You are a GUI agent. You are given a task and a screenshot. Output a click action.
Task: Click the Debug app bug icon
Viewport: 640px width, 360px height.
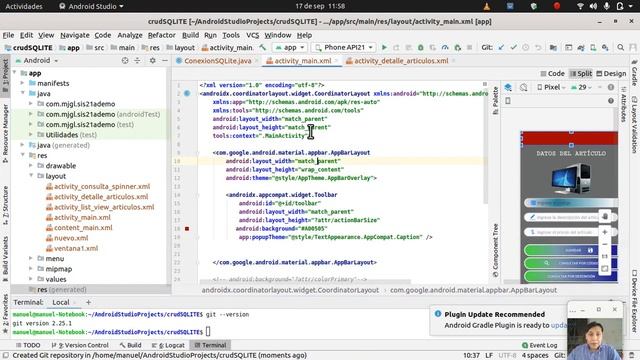[x=420, y=48]
